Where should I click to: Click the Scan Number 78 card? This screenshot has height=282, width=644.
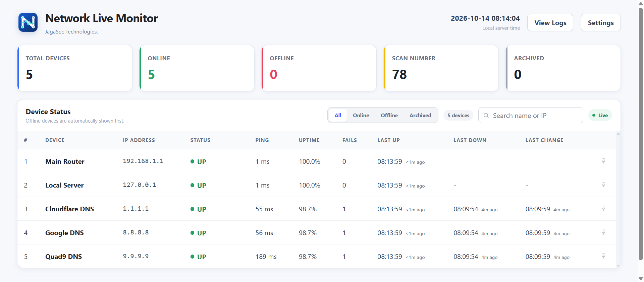441,68
